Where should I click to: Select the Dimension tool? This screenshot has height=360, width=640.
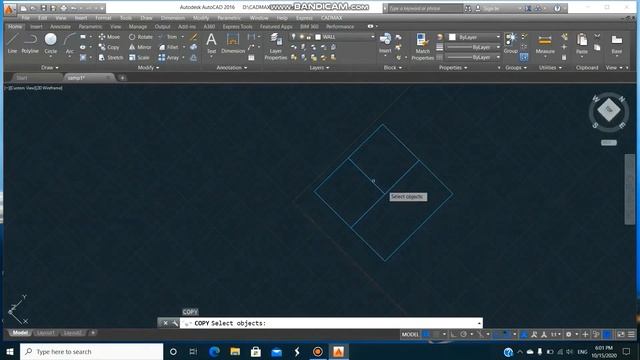233,43
